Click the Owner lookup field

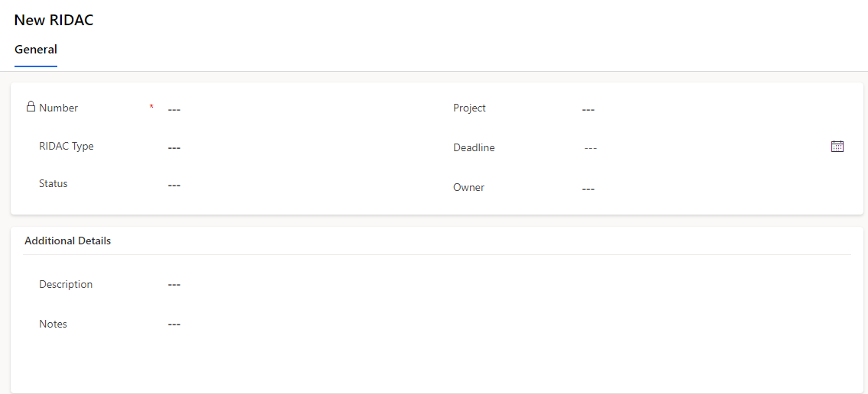point(713,189)
